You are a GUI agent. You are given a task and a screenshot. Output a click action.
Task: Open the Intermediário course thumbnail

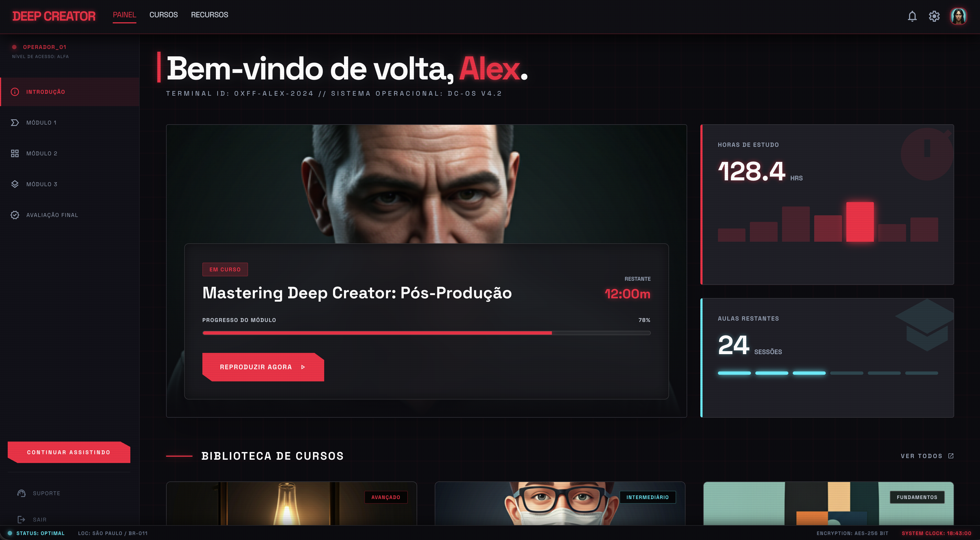pyautogui.click(x=560, y=503)
